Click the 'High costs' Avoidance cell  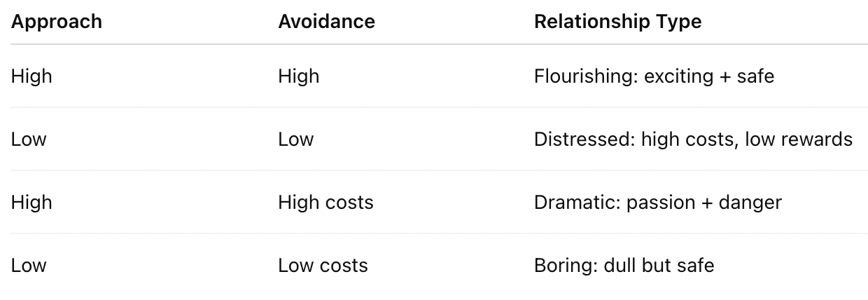(x=325, y=203)
